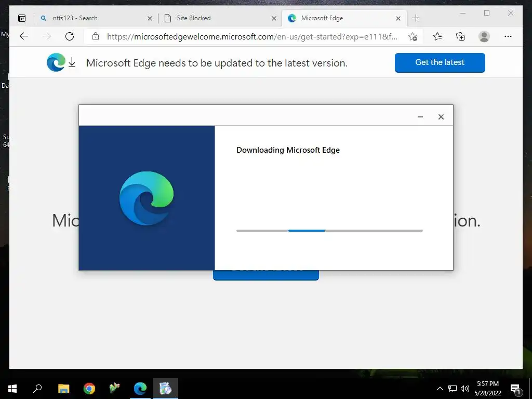
Task: Open the tab actions menu icon
Action: (x=22, y=18)
